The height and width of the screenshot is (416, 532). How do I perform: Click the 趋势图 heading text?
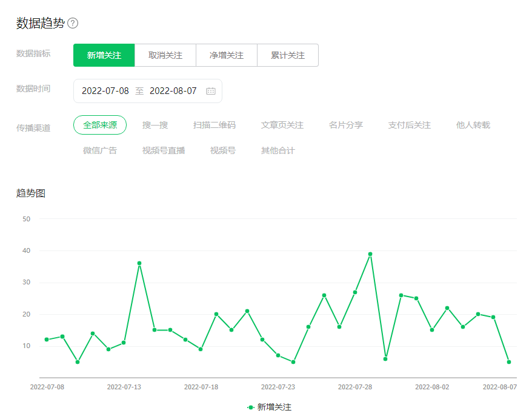[31, 193]
